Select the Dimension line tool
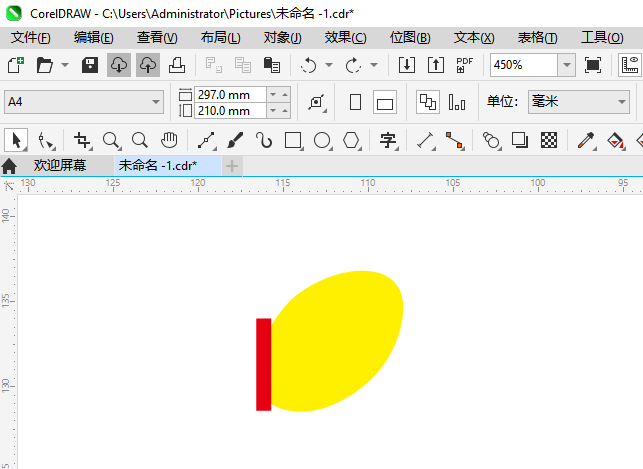 (x=425, y=141)
